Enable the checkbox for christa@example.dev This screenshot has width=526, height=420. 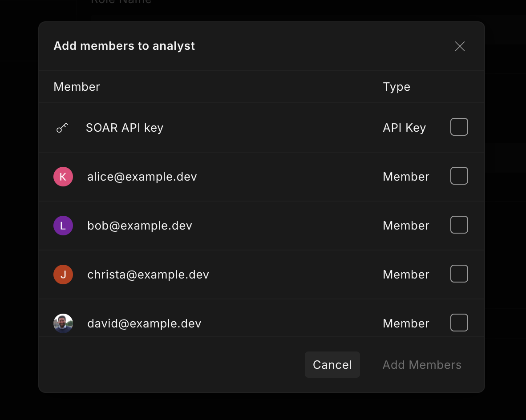click(x=459, y=274)
